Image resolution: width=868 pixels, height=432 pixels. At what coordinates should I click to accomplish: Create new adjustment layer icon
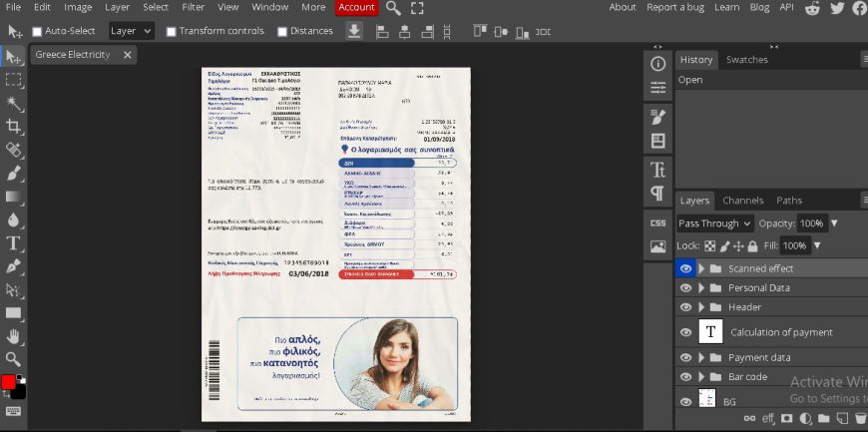point(805,418)
